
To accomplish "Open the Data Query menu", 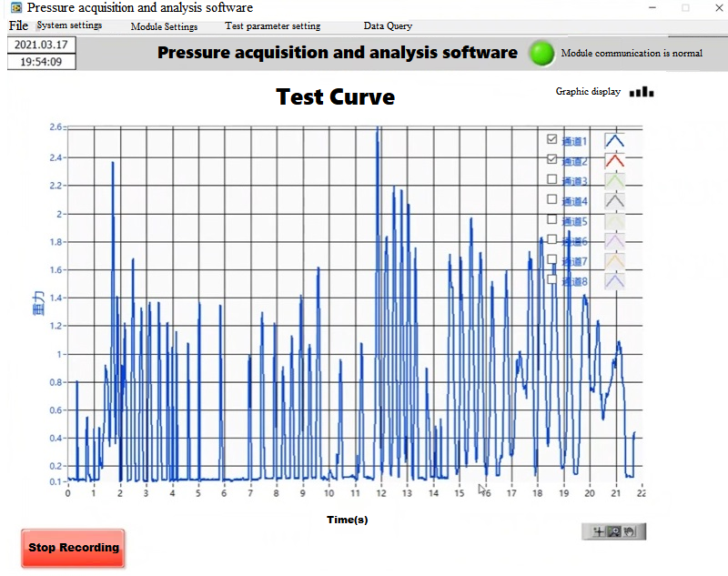I will click(x=388, y=26).
